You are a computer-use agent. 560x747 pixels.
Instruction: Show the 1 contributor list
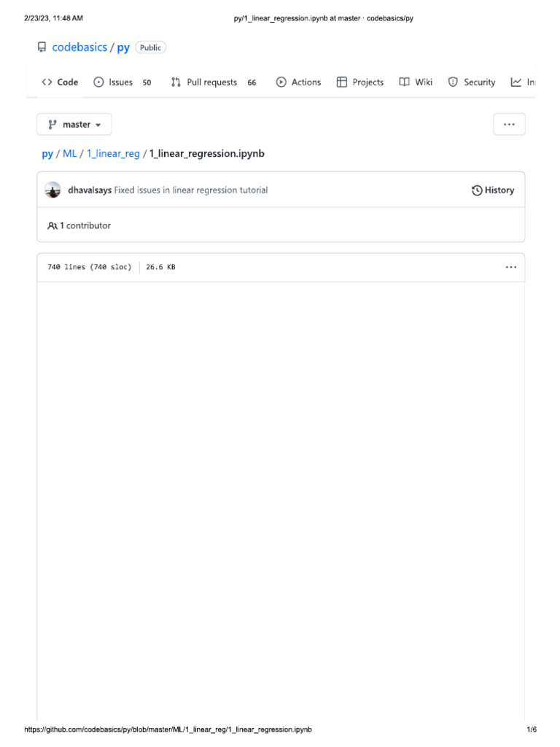point(79,226)
